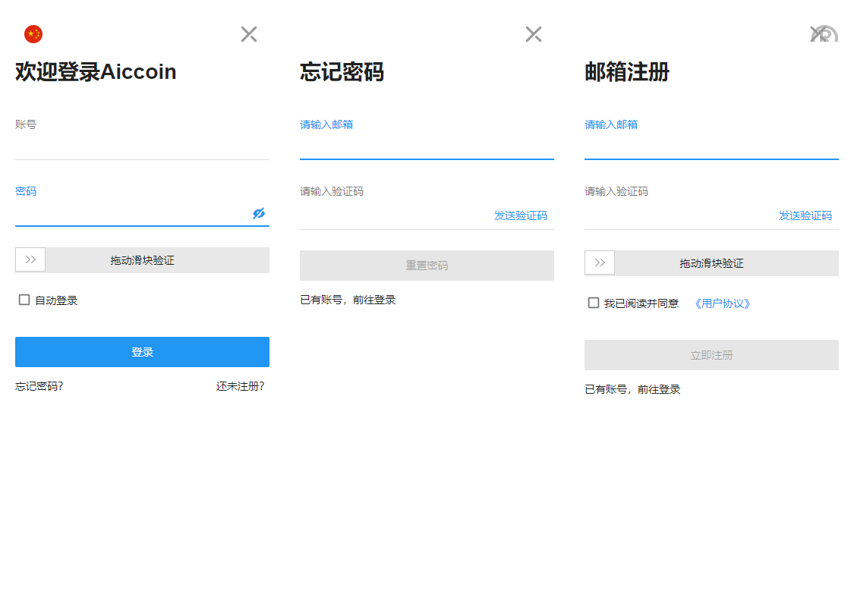Click 发送验证码 in email registration panel
This screenshot has width=854, height=616.
click(x=805, y=215)
